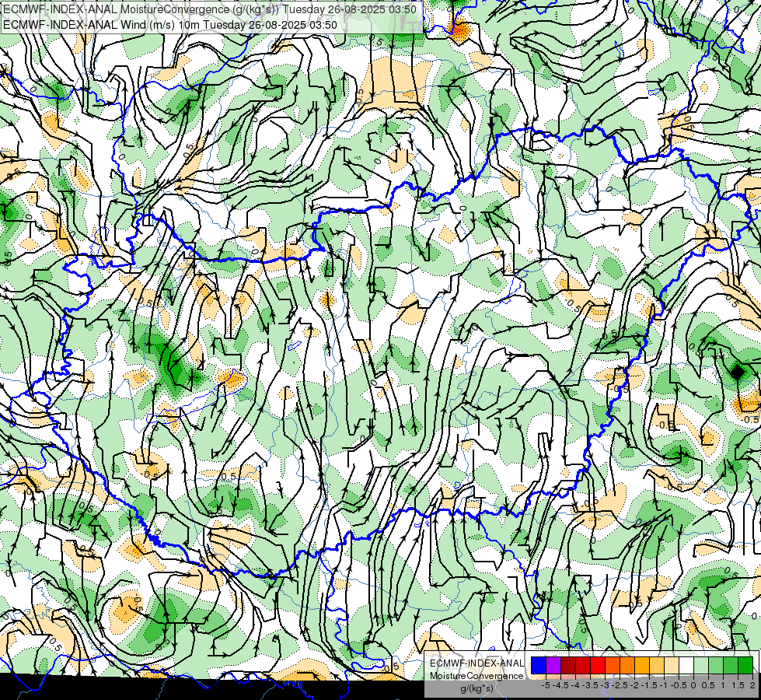Click the -1.5 tick label on legend scale
The width and height of the screenshot is (761, 700).
point(649,685)
